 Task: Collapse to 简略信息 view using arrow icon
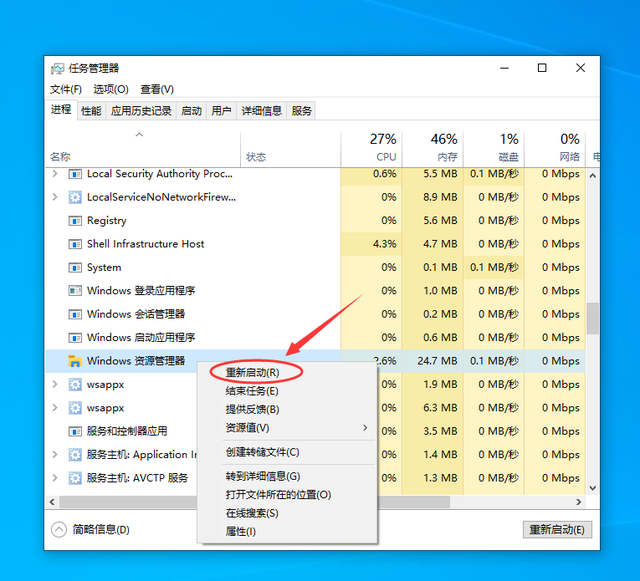tap(59, 529)
